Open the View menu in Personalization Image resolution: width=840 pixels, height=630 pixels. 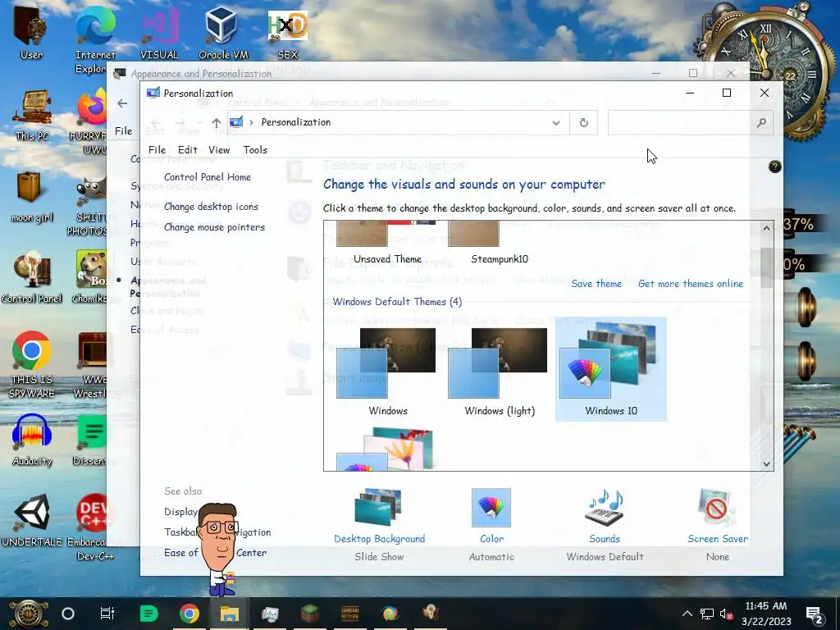[x=219, y=150]
